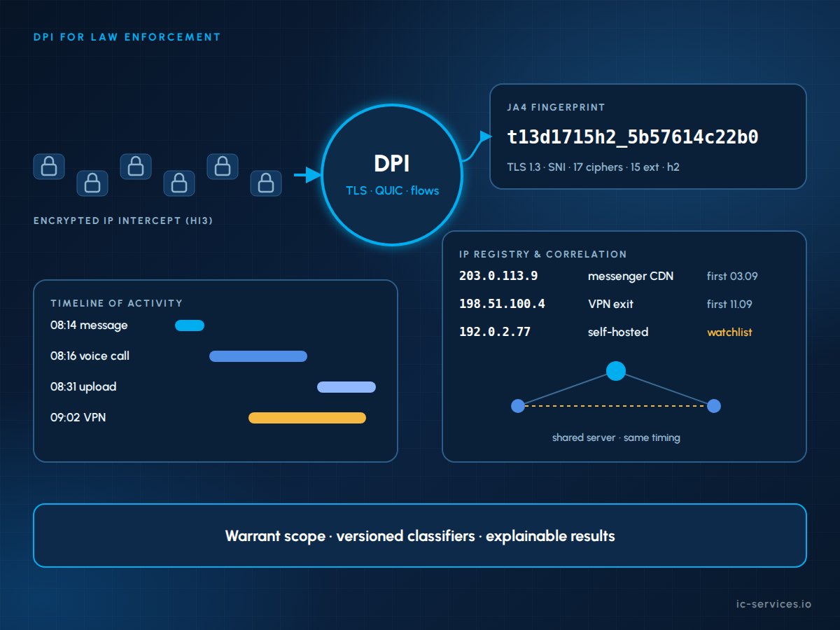Image resolution: width=840 pixels, height=630 pixels.
Task: Click the leftmost padlock icon
Action: tap(49, 167)
